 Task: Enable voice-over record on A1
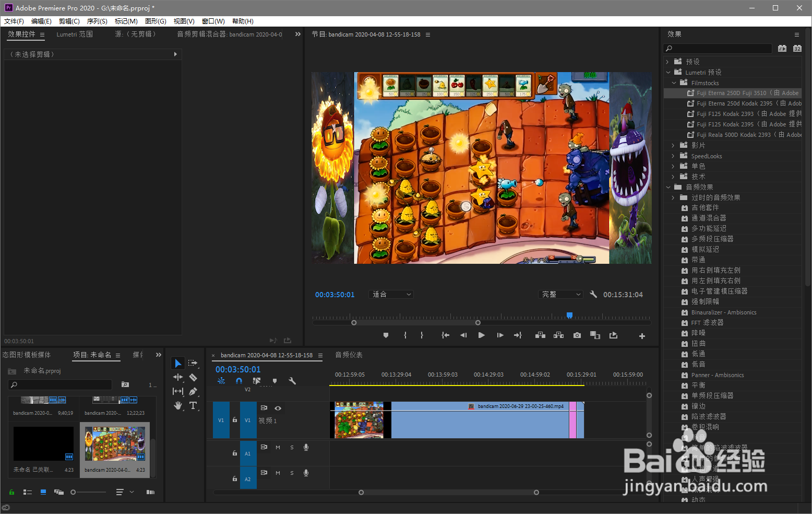[306, 447]
